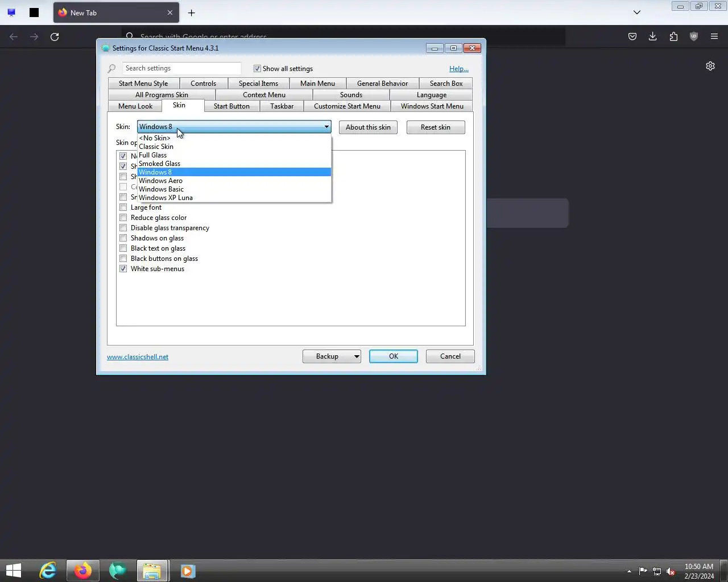Viewport: 728px width, 582px height.
Task: Enable Black buttons on glass
Action: (123, 259)
